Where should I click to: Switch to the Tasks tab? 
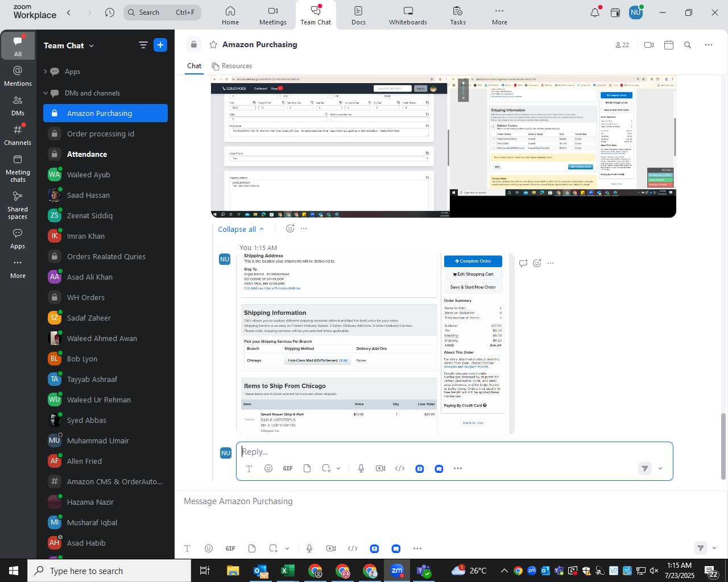[x=458, y=15]
